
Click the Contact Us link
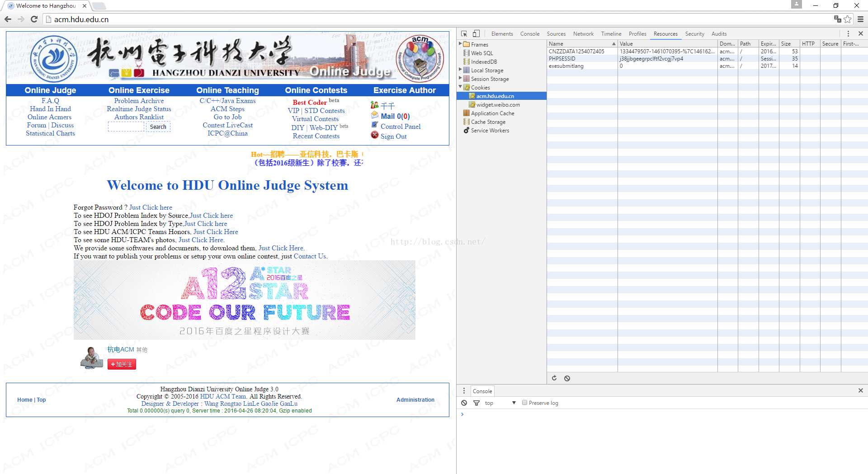(x=310, y=256)
